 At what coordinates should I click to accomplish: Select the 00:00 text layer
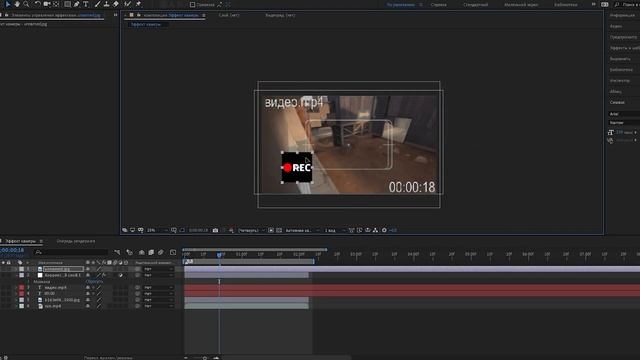coord(49,293)
